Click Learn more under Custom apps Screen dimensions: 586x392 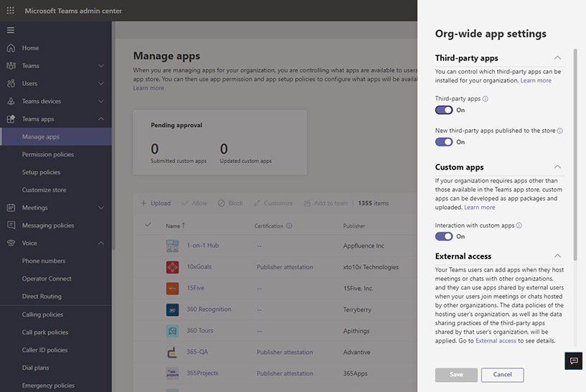pos(480,207)
